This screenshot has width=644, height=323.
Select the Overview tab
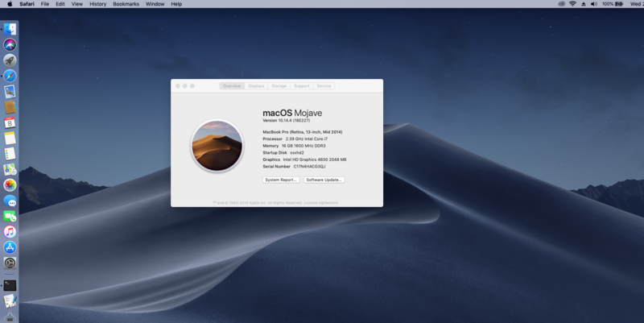[232, 86]
